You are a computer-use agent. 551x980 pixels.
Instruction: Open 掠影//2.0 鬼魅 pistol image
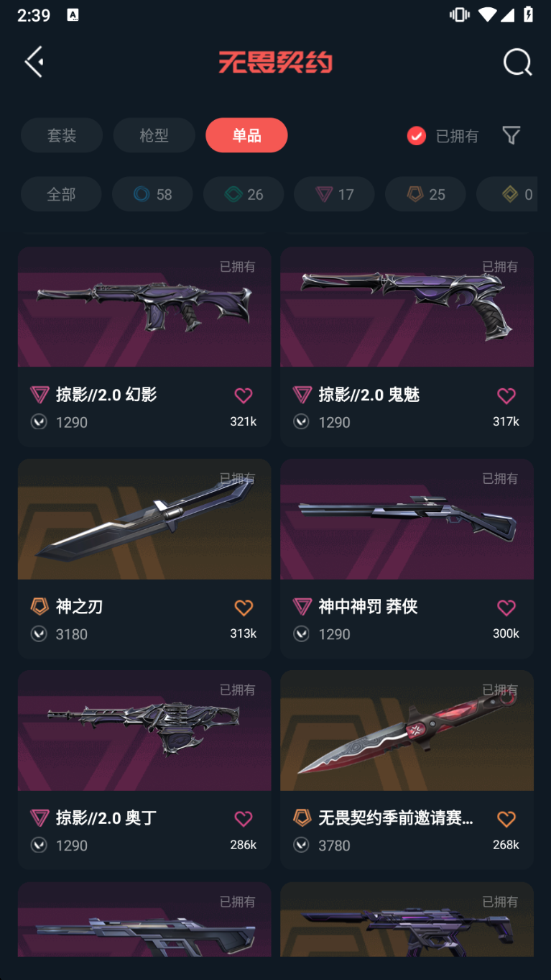(407, 307)
